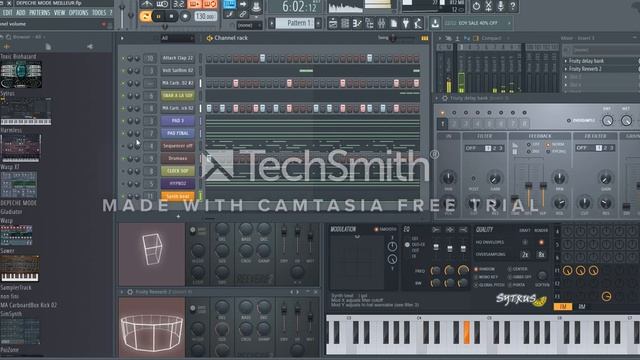The width and height of the screenshot is (640, 360).
Task: Select the orange Synth lead channel button
Action: click(178, 196)
